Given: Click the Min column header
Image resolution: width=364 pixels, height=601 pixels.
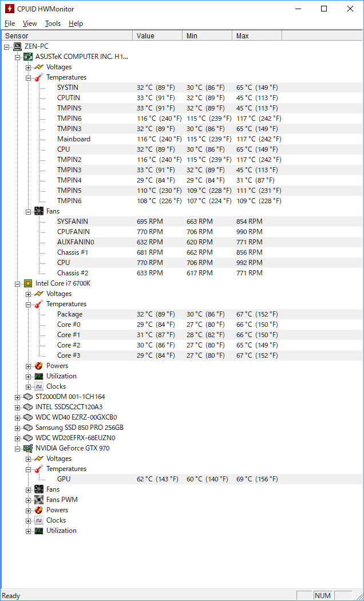Looking at the screenshot, I should coord(207,35).
